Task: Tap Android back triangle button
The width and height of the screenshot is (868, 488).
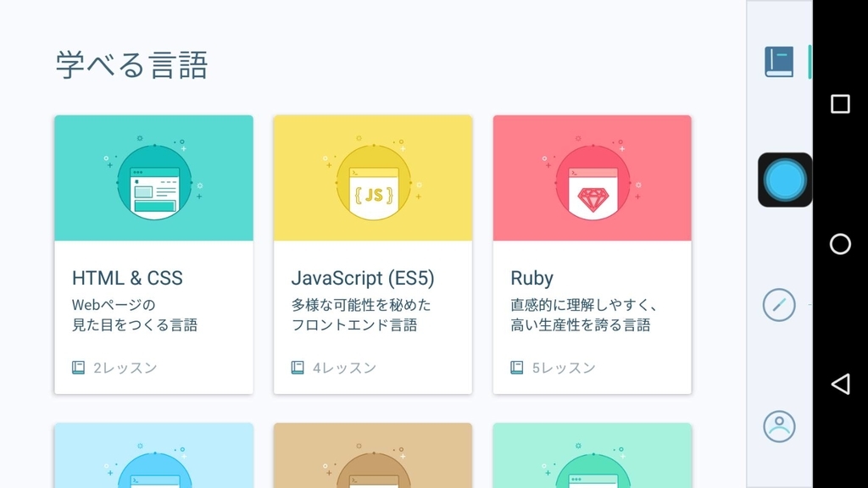Action: pyautogui.click(x=840, y=384)
